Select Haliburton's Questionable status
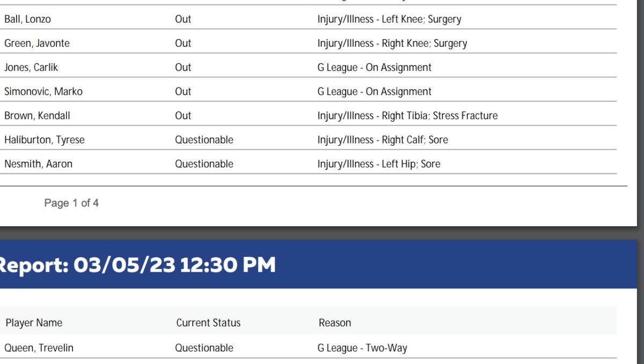 tap(204, 140)
